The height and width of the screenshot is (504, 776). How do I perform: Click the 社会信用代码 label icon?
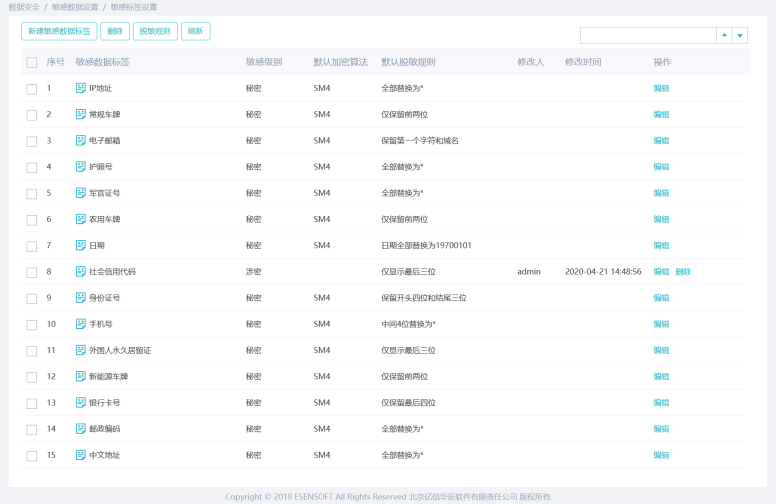pyautogui.click(x=81, y=271)
